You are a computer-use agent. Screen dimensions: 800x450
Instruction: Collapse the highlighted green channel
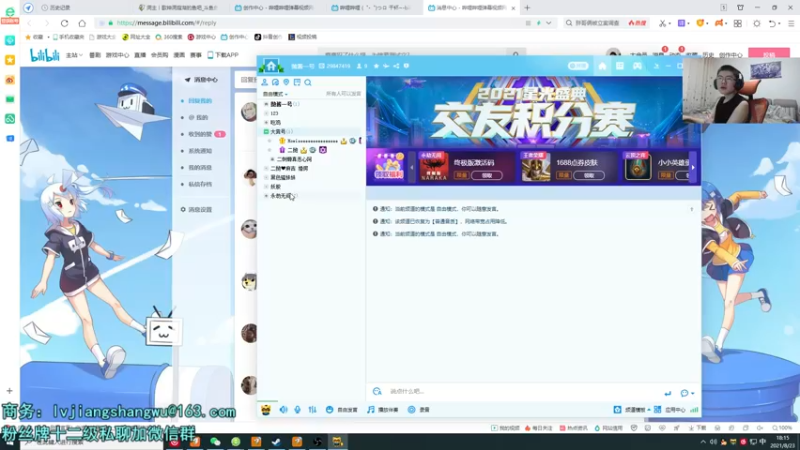click(x=266, y=132)
